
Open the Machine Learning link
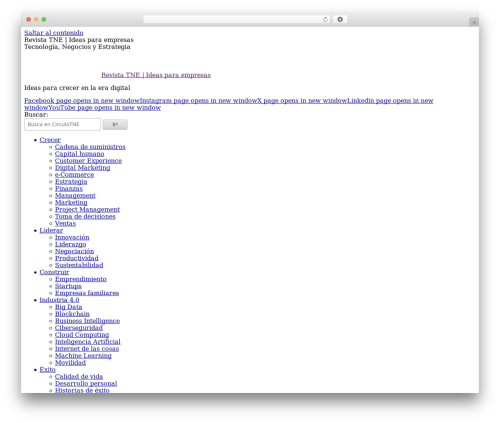click(83, 356)
